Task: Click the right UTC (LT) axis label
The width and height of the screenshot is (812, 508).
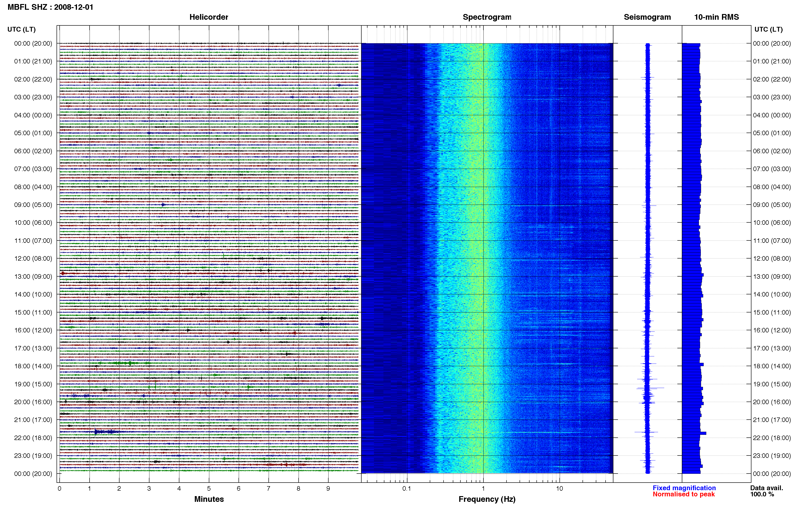Action: [x=768, y=29]
